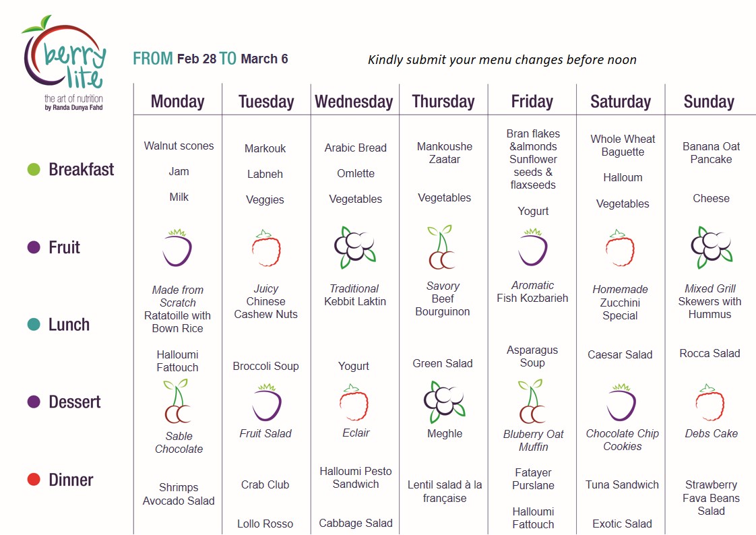Screen dimensions: 756x535
Task: Click Halloumi Pesto Sandwich dinner item
Action: tap(356, 478)
